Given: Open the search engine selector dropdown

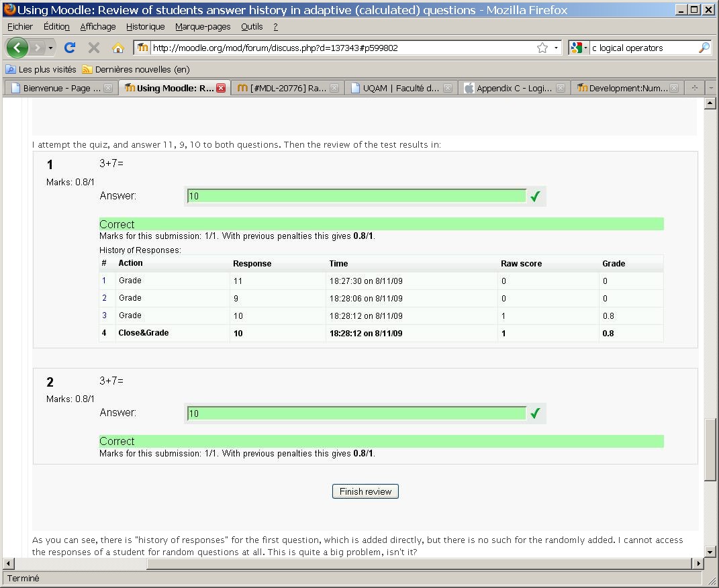Looking at the screenshot, I should click(x=585, y=48).
